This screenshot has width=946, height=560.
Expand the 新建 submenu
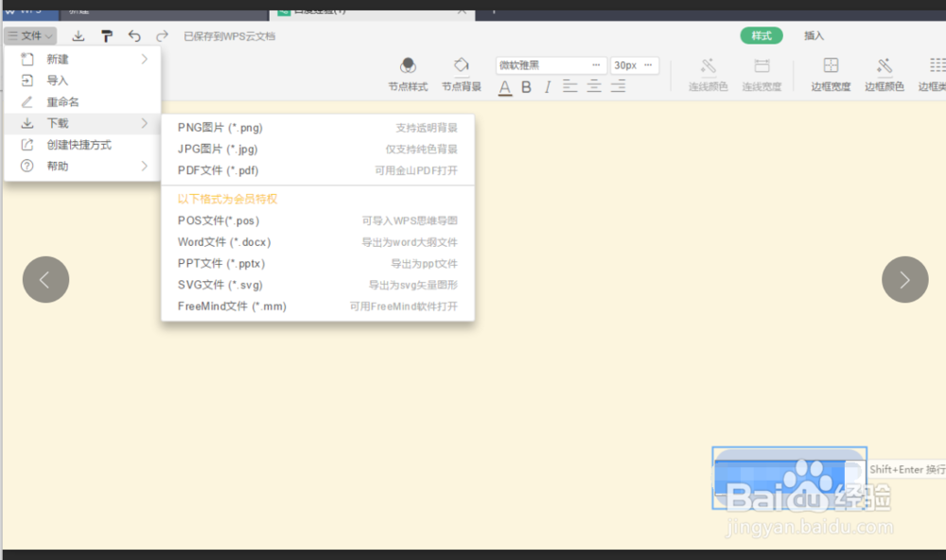57,59
